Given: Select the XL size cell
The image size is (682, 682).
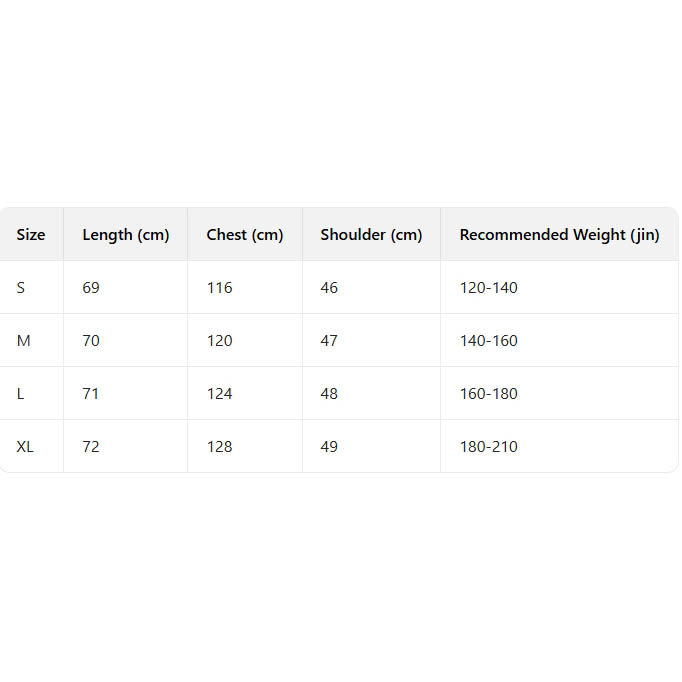Looking at the screenshot, I should coord(25,447).
